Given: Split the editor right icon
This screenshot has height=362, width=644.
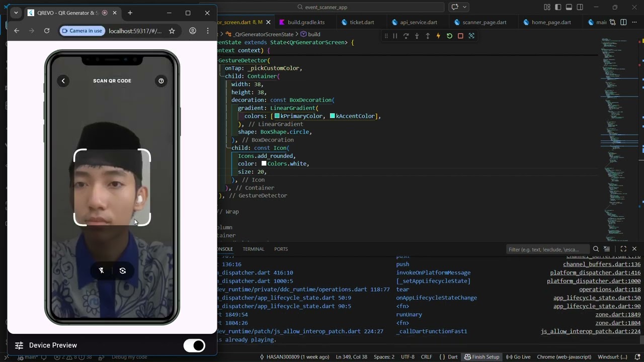Looking at the screenshot, I should click(x=624, y=22).
